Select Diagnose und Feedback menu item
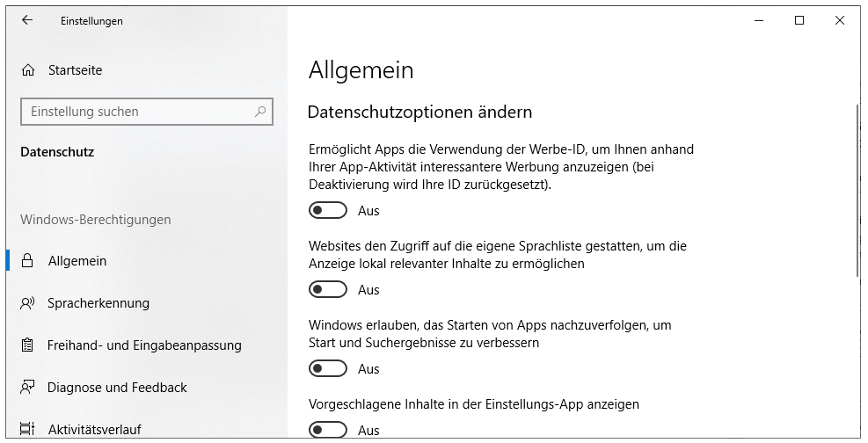Image resolution: width=868 pixels, height=443 pixels. (x=117, y=388)
